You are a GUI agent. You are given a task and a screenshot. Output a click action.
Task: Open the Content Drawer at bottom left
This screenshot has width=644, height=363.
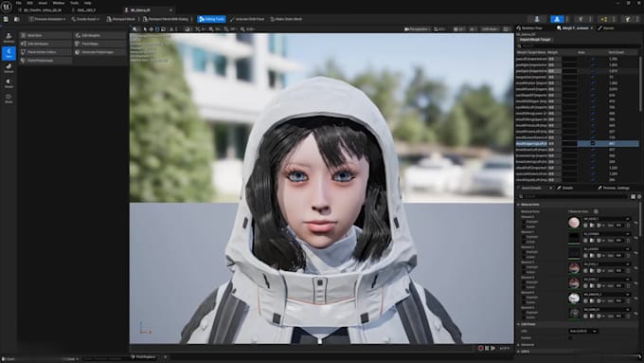coord(9,359)
